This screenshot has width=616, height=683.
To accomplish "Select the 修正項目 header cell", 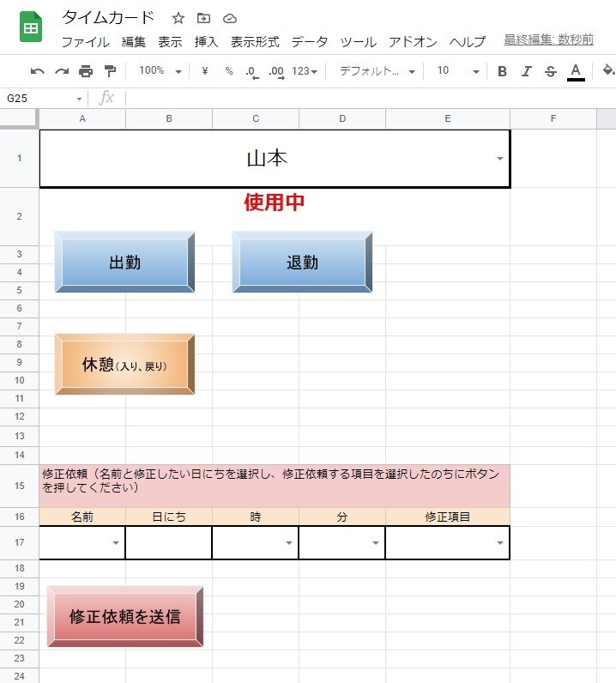I will [x=448, y=517].
